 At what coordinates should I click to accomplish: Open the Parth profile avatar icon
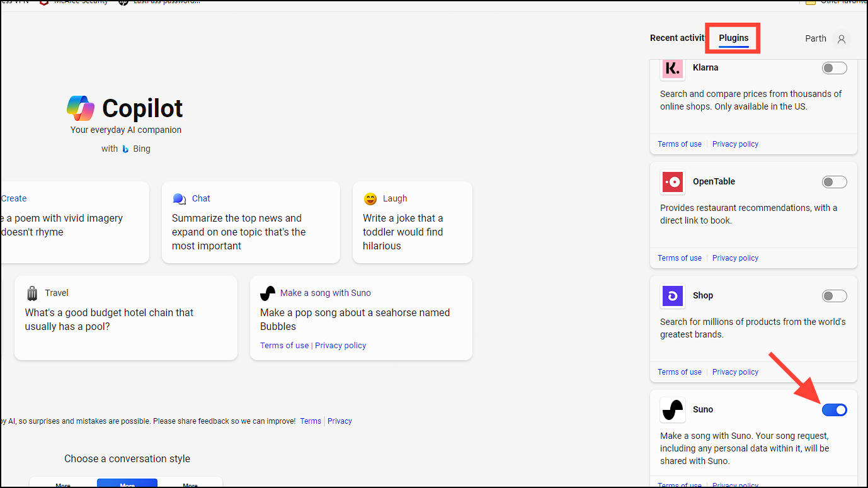(x=841, y=39)
